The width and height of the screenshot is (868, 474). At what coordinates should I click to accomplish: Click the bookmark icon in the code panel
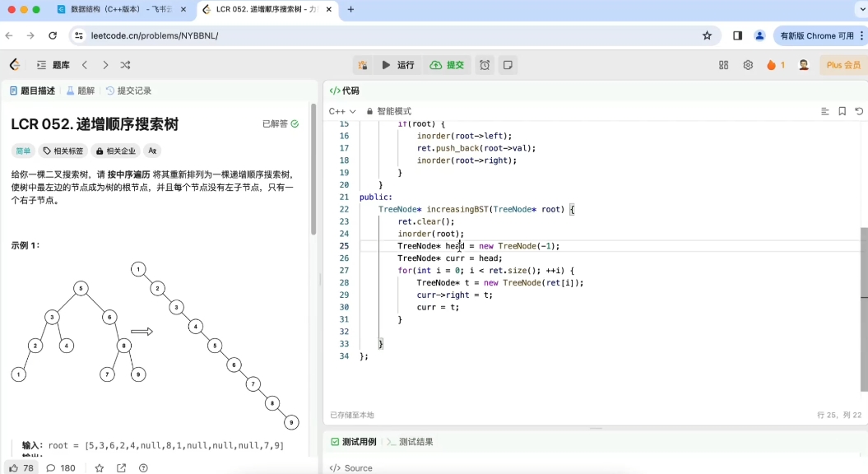(x=842, y=110)
